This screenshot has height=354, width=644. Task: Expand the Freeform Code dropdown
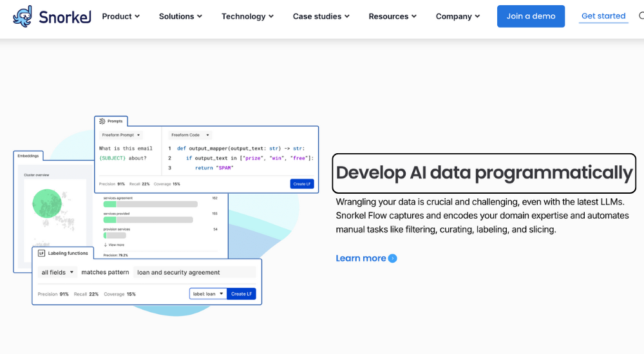click(190, 135)
